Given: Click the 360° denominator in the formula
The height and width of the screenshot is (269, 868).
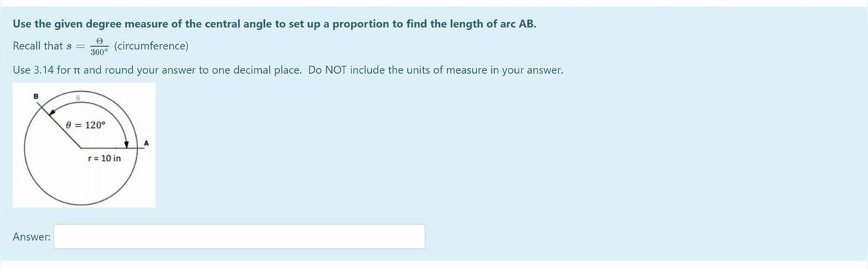Looking at the screenshot, I should click(99, 52).
